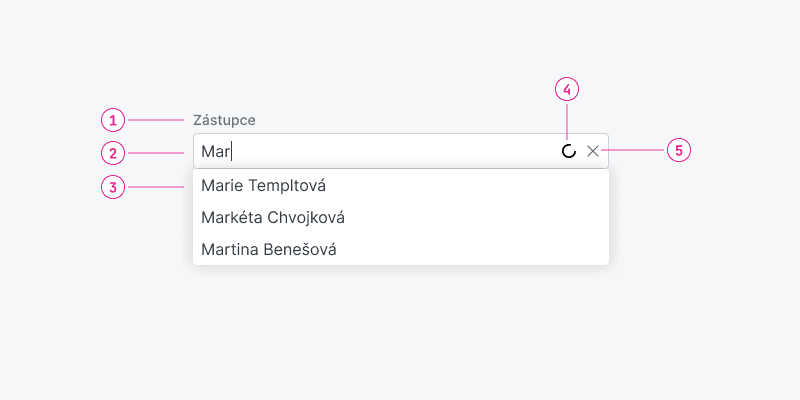Click the surname "Chvojková" in the suggestion list
800x400 pixels.
coord(302,217)
